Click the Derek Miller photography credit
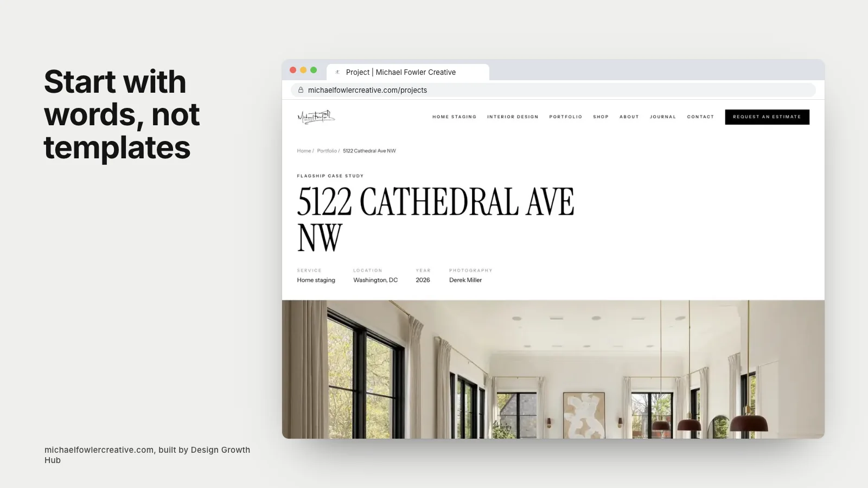The image size is (868, 488). 465,280
